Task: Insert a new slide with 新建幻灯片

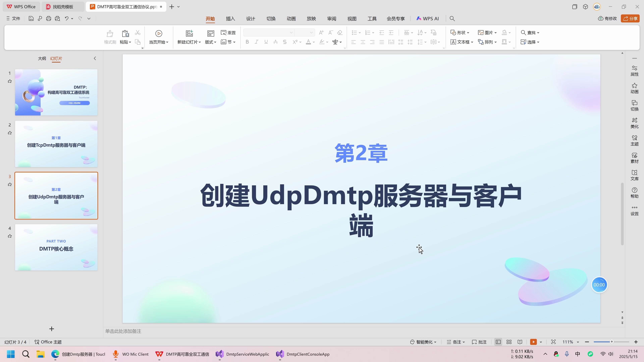Action: [x=189, y=37]
